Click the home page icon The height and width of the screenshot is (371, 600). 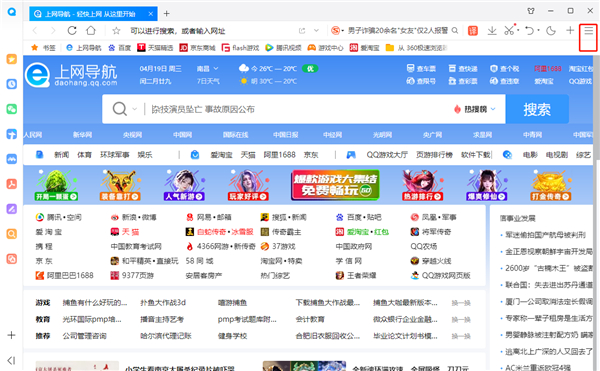(91, 30)
